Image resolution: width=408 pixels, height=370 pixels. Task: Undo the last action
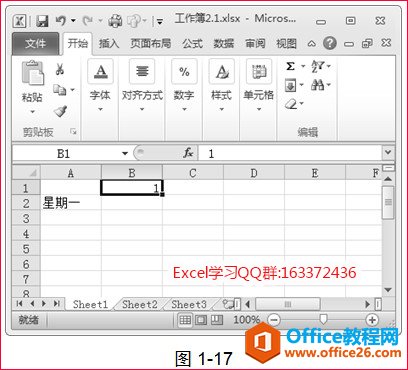[61, 21]
